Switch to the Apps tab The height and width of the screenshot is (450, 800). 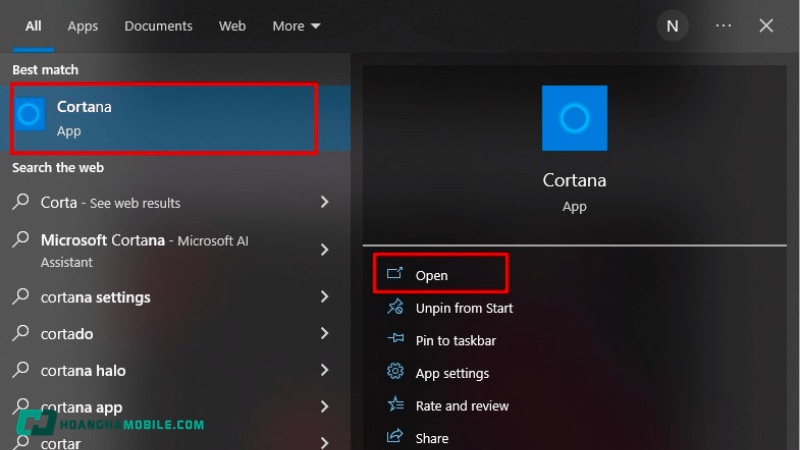point(83,26)
